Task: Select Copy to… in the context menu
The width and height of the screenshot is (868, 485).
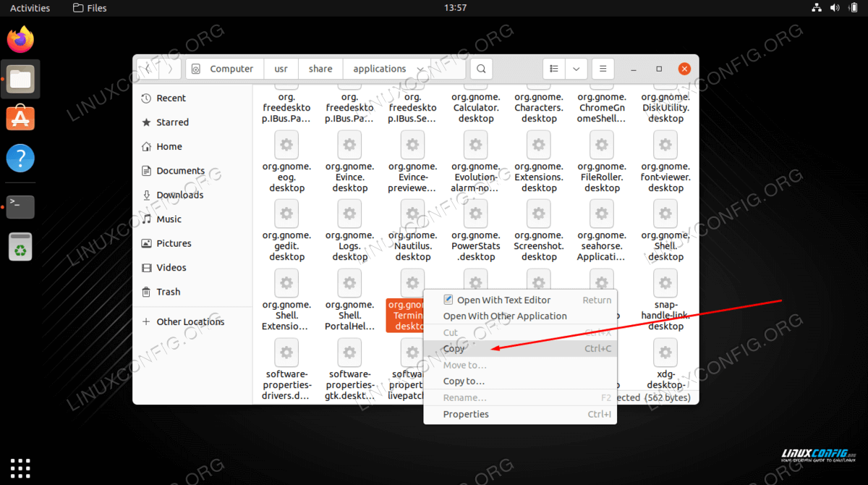Action: point(520,381)
